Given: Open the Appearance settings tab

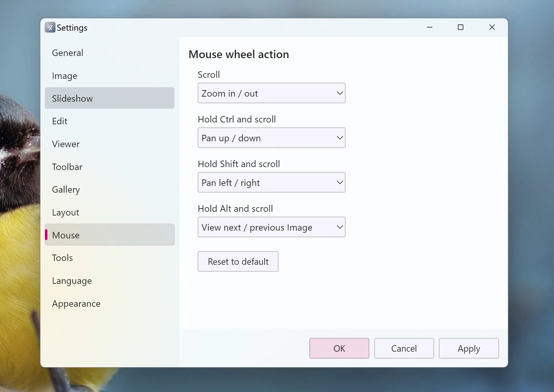Looking at the screenshot, I should [x=76, y=304].
